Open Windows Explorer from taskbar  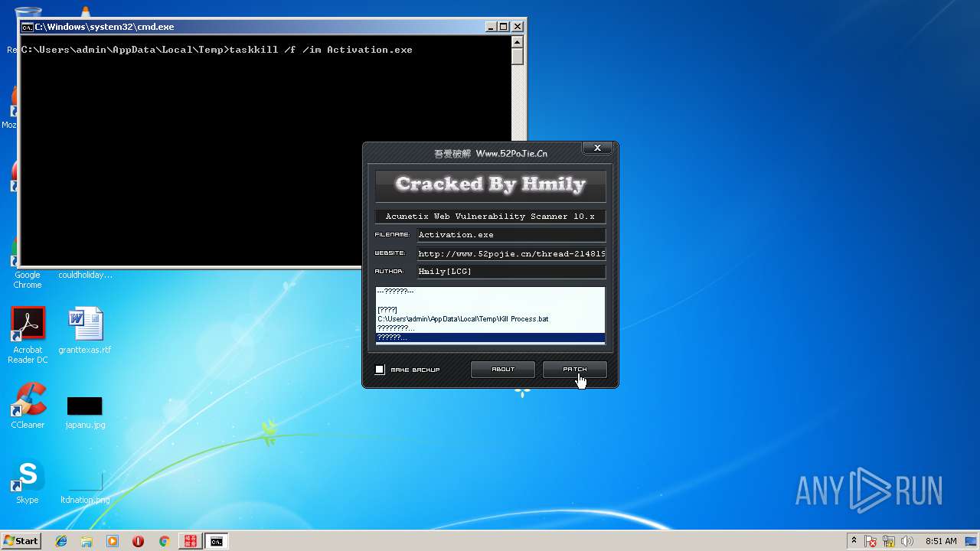pos(87,541)
